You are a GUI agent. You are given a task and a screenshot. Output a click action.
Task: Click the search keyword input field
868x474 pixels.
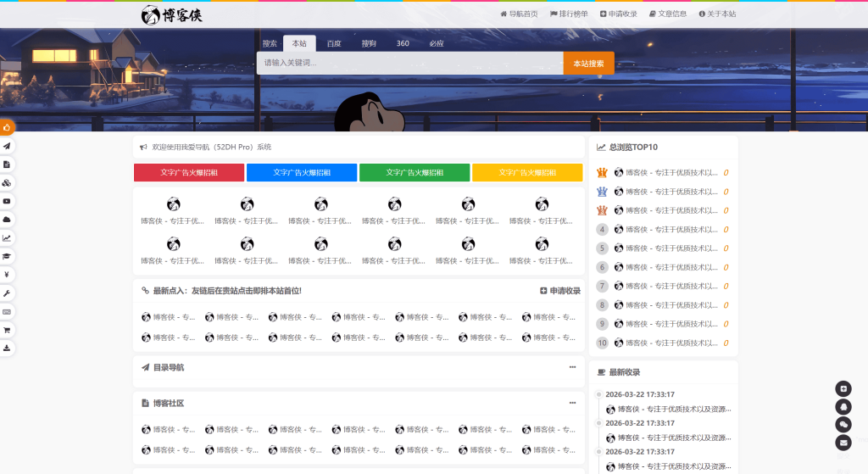pos(410,63)
